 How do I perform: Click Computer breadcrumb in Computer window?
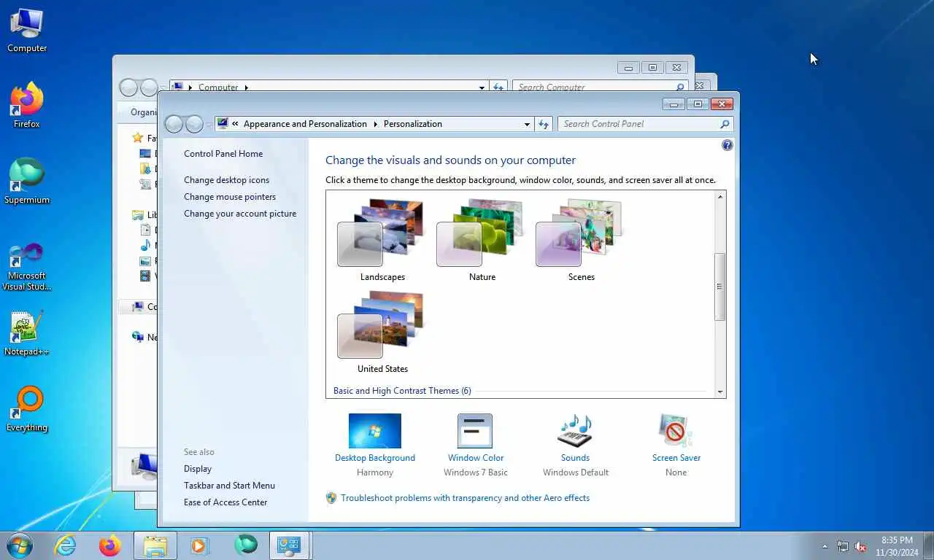218,87
